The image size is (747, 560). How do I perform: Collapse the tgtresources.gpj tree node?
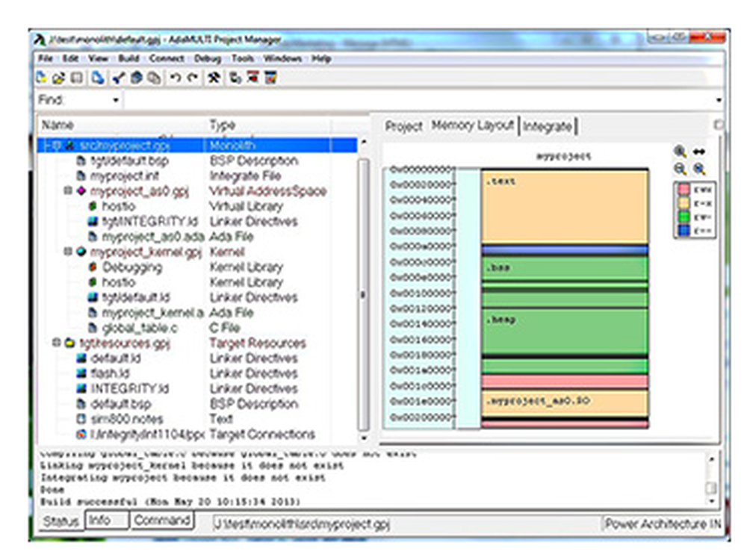58,342
